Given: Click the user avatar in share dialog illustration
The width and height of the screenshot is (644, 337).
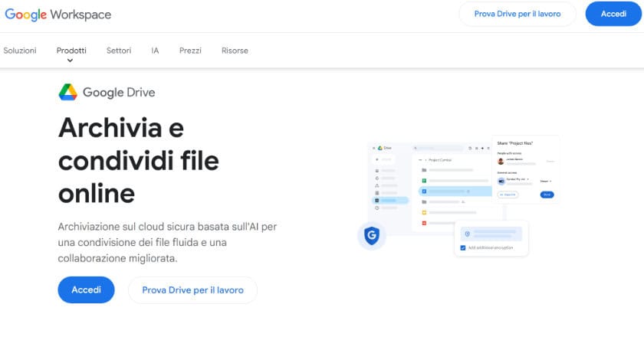Looking at the screenshot, I should click(x=501, y=161).
